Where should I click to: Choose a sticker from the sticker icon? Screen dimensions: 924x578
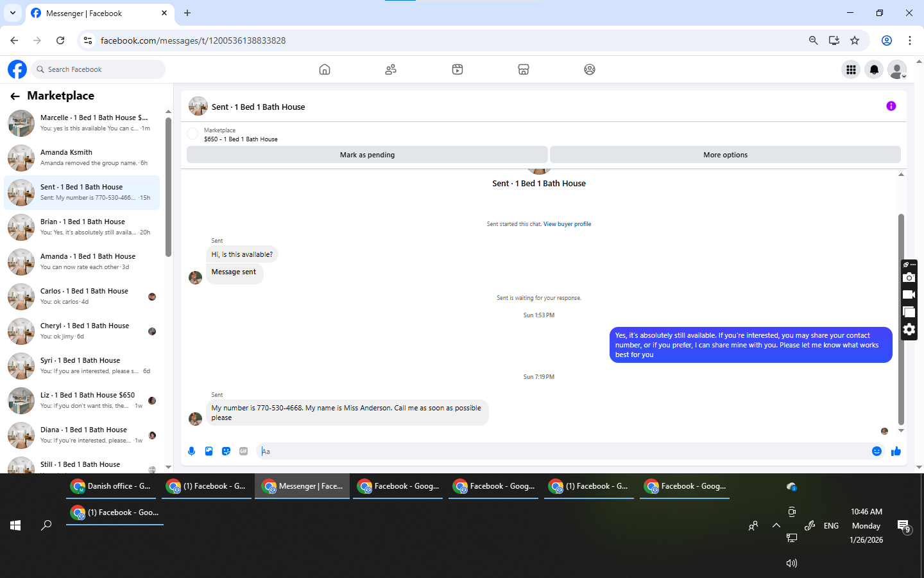[x=226, y=451]
